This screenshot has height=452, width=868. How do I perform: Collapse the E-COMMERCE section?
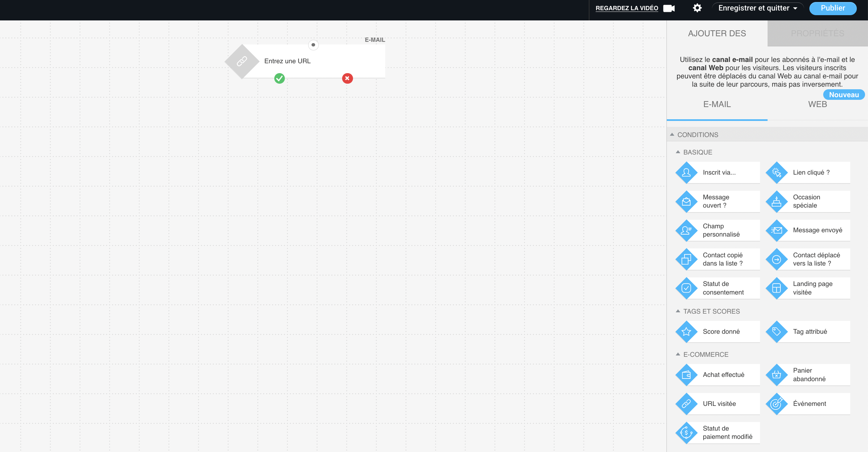tap(677, 354)
